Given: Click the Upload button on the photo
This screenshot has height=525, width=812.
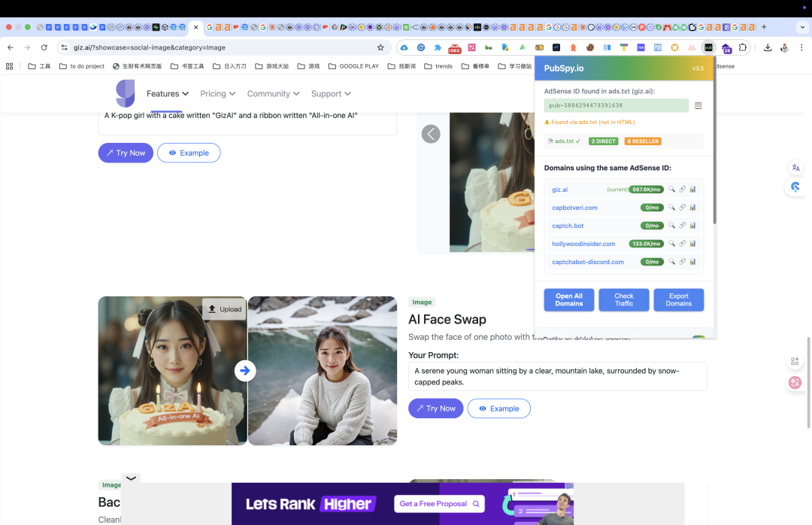Looking at the screenshot, I should (x=224, y=309).
